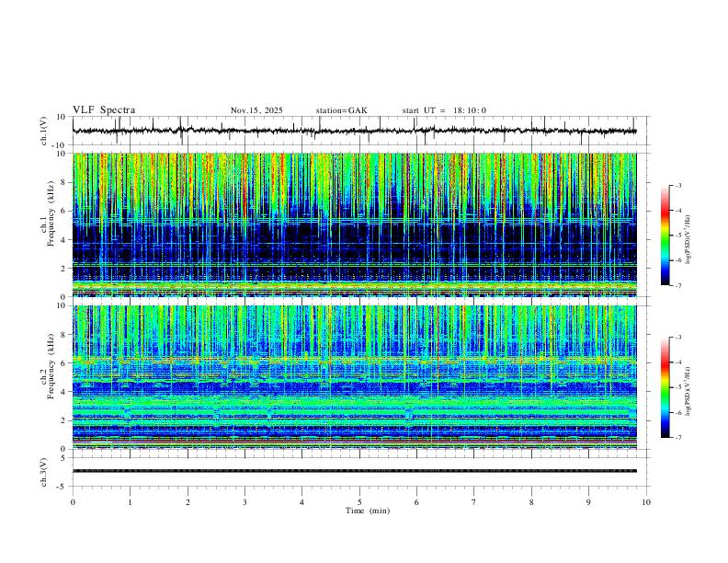Click the ch.2 spectrogram panel
The height and width of the screenshot is (563, 728).
click(x=355, y=377)
